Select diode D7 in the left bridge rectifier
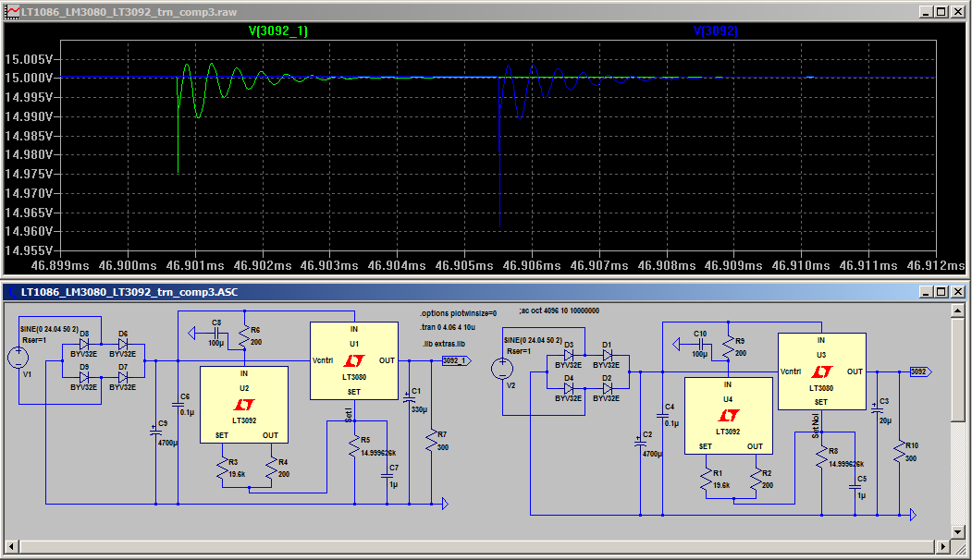This screenshot has width=972, height=560. [x=123, y=377]
